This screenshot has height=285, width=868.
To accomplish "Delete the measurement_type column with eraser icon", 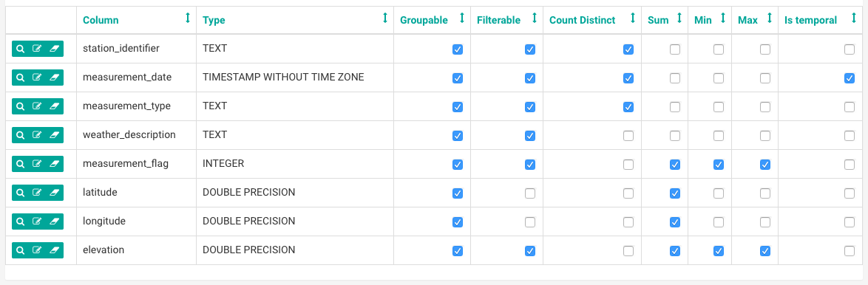I will tap(54, 106).
